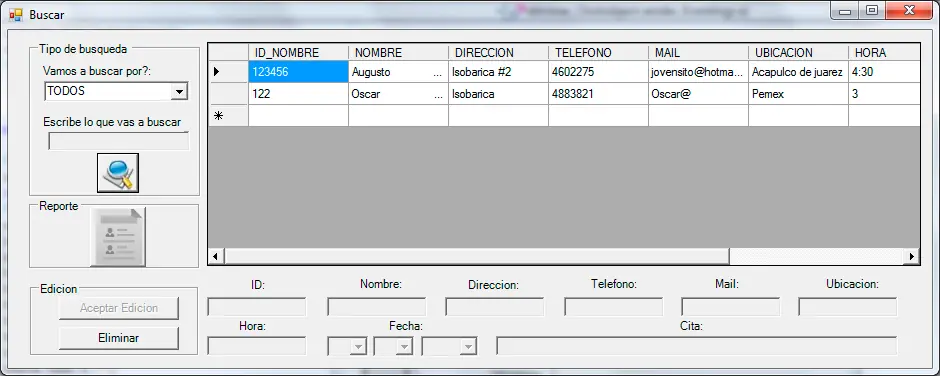The image size is (940, 376).
Task: Click the search text input field
Action: click(x=118, y=141)
